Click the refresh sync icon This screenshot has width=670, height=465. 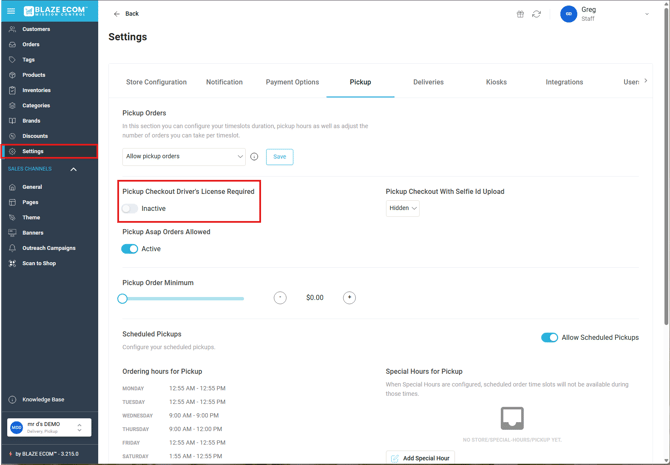(x=536, y=14)
